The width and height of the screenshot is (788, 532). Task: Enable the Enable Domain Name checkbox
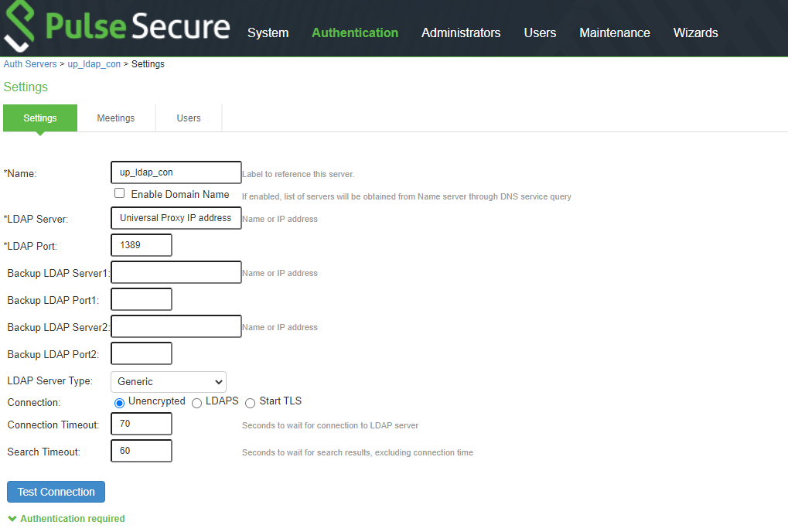(x=119, y=193)
